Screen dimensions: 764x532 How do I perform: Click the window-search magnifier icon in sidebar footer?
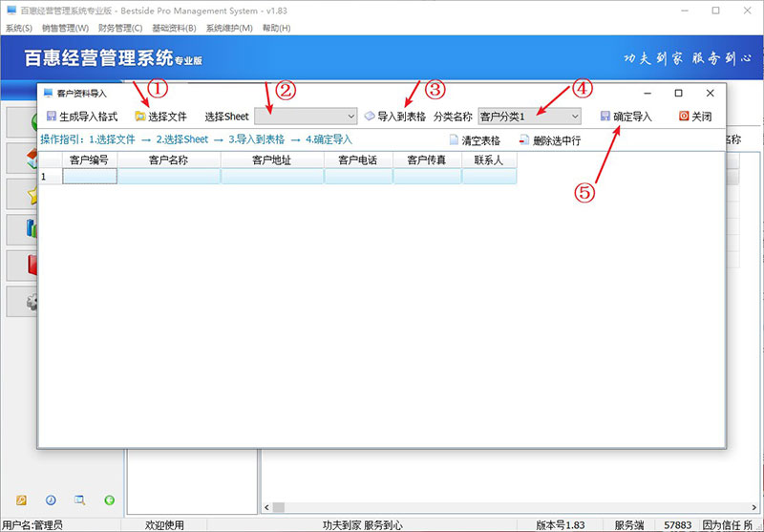(79, 500)
